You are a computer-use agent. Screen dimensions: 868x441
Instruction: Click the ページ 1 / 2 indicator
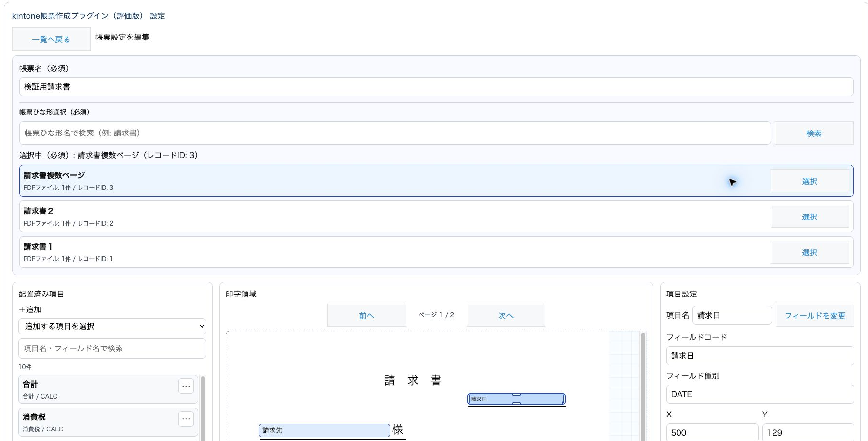coord(436,315)
